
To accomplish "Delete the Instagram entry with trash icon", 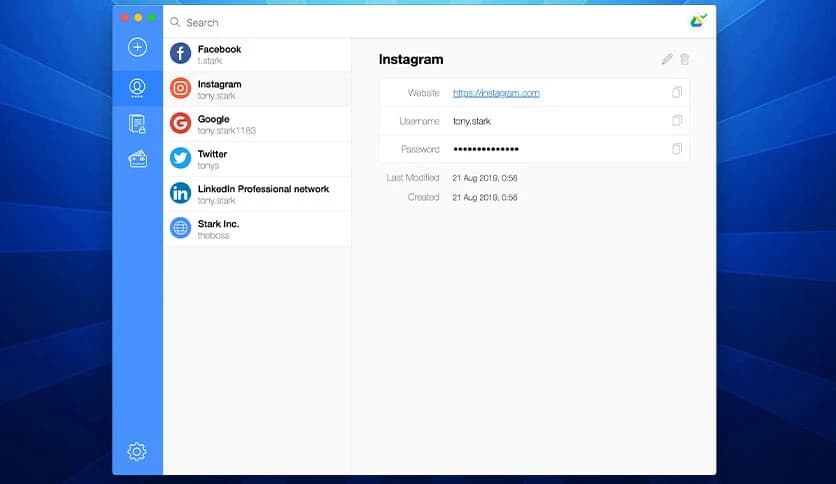I will 685,59.
